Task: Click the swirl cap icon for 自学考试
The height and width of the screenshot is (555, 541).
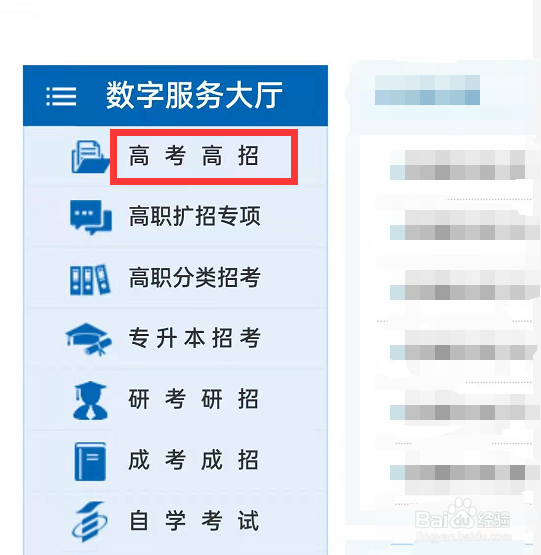Action: click(x=90, y=521)
